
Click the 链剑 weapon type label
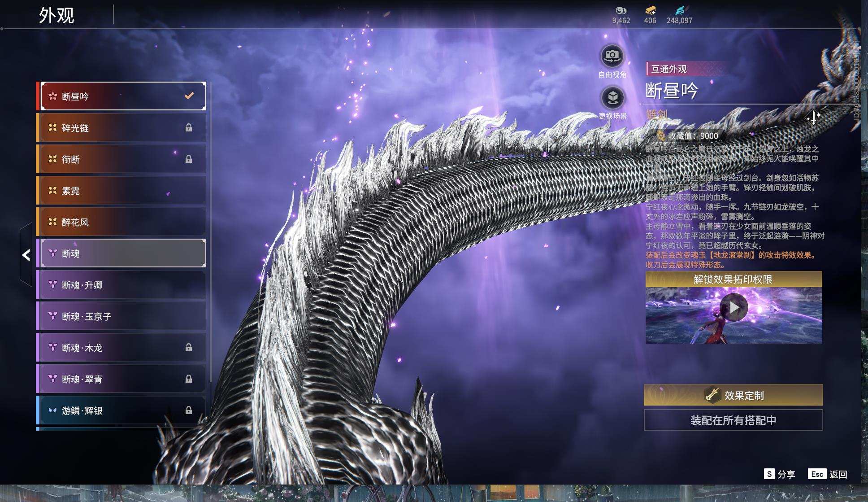[x=657, y=114]
